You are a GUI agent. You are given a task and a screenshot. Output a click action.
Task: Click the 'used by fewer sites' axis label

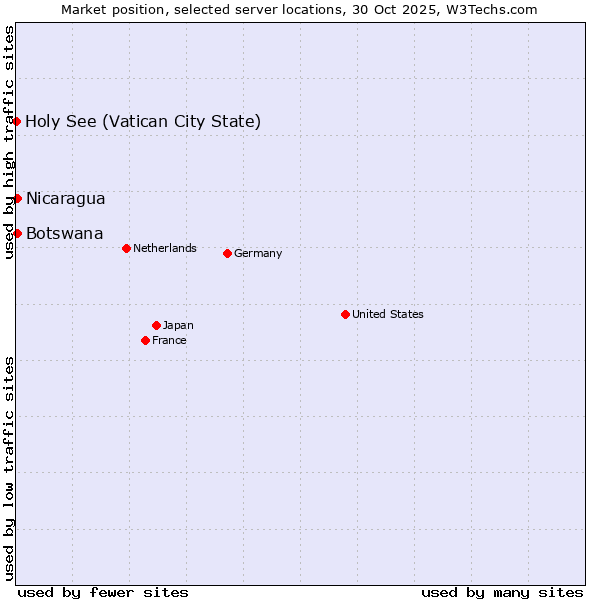coord(103,592)
